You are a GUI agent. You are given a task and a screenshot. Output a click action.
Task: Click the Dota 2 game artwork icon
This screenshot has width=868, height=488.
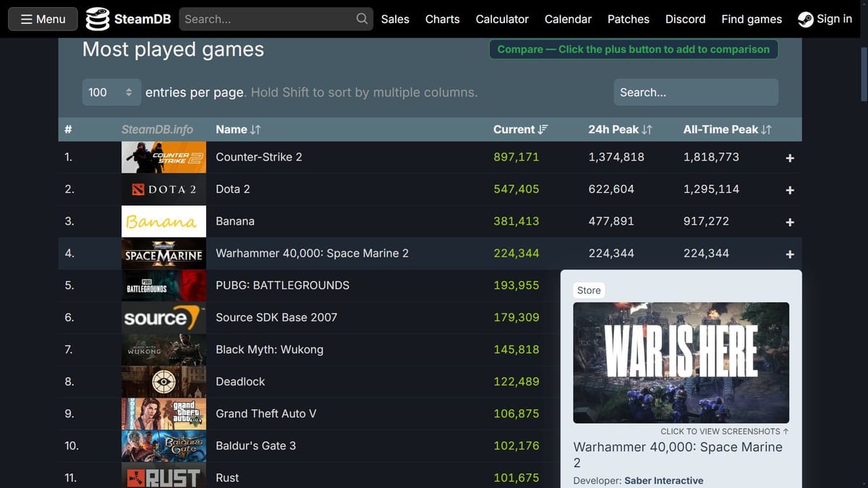click(x=163, y=189)
